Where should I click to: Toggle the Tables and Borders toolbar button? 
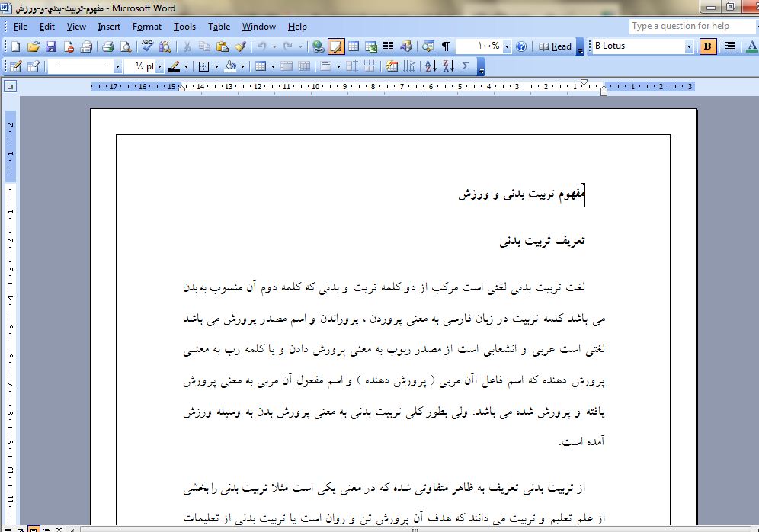[335, 46]
